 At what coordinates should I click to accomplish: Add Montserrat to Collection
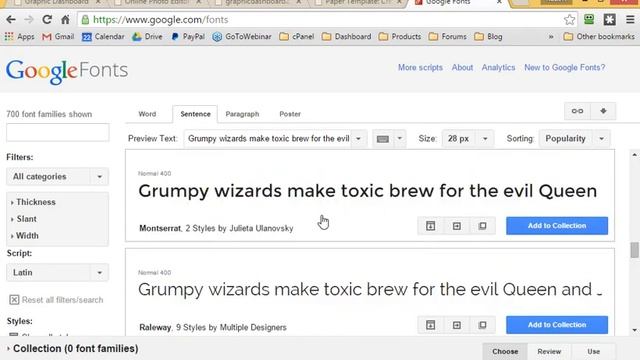(557, 226)
